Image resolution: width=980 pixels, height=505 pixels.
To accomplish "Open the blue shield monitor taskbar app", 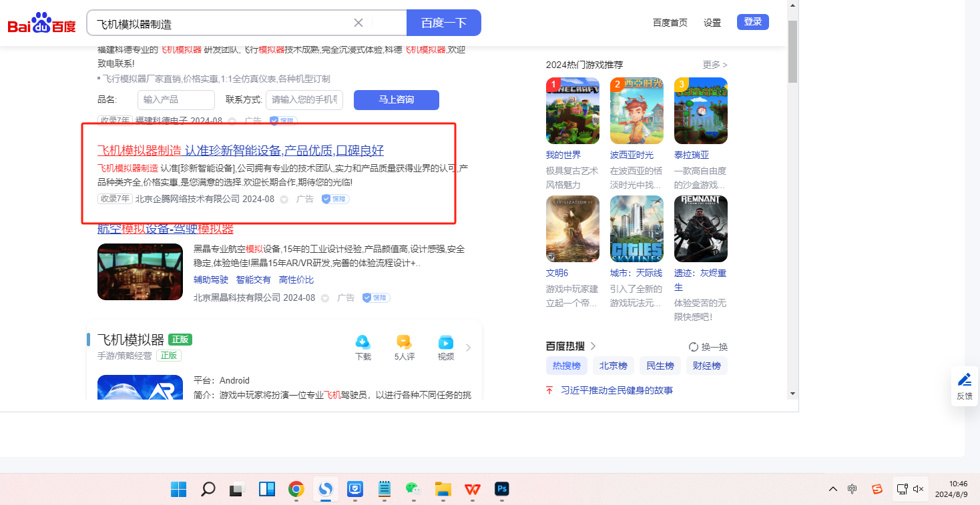I will 355,490.
